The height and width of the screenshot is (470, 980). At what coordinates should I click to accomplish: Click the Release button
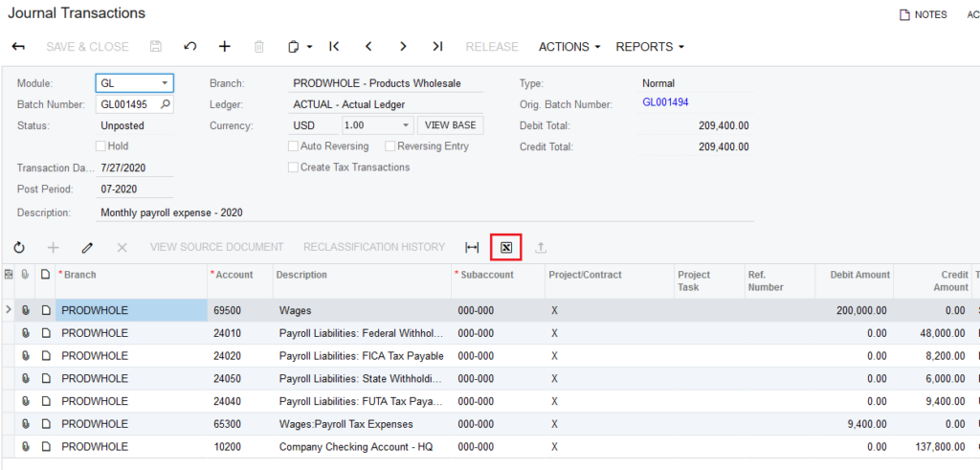tap(492, 47)
